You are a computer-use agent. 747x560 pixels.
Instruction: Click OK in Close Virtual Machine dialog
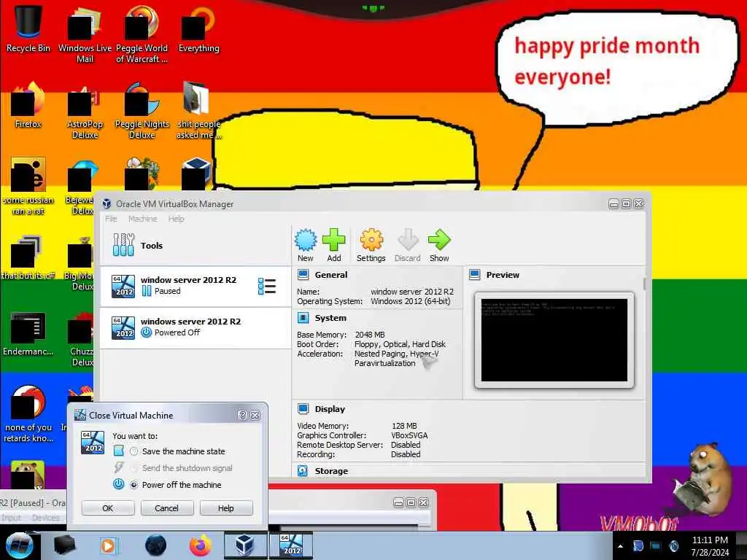[x=108, y=508]
